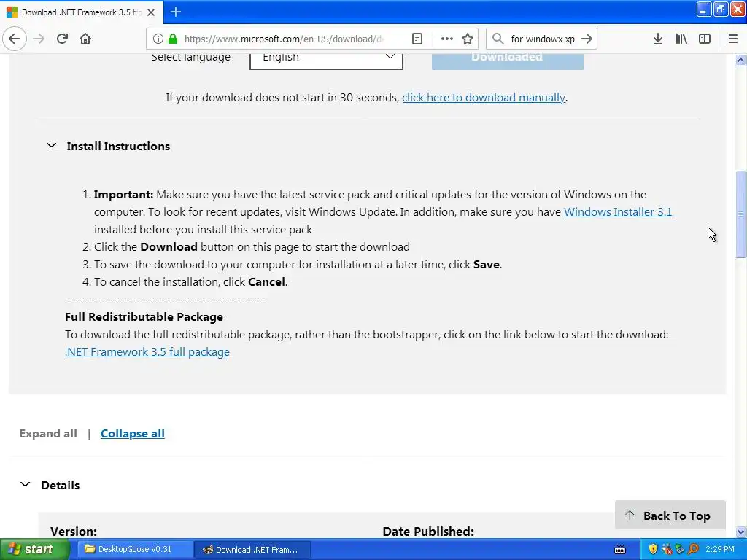The image size is (747, 560).
Task: Click the security shield tray icon
Action: 653,550
